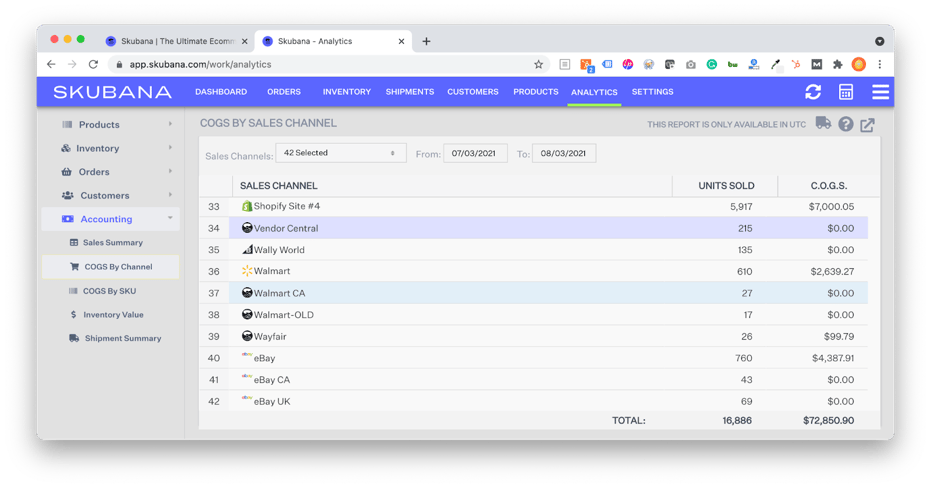Open the Orders navigation item
Screen dimensions: 931x488
pos(284,92)
